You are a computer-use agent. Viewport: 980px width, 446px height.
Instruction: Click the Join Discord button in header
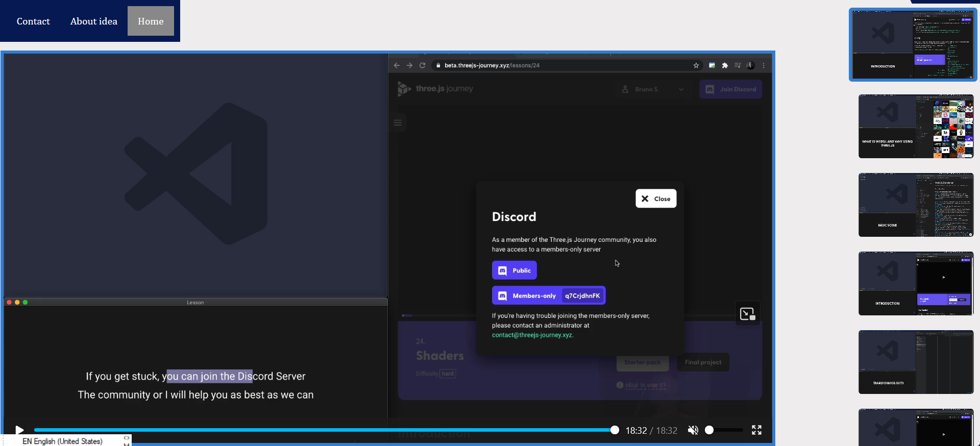[731, 89]
